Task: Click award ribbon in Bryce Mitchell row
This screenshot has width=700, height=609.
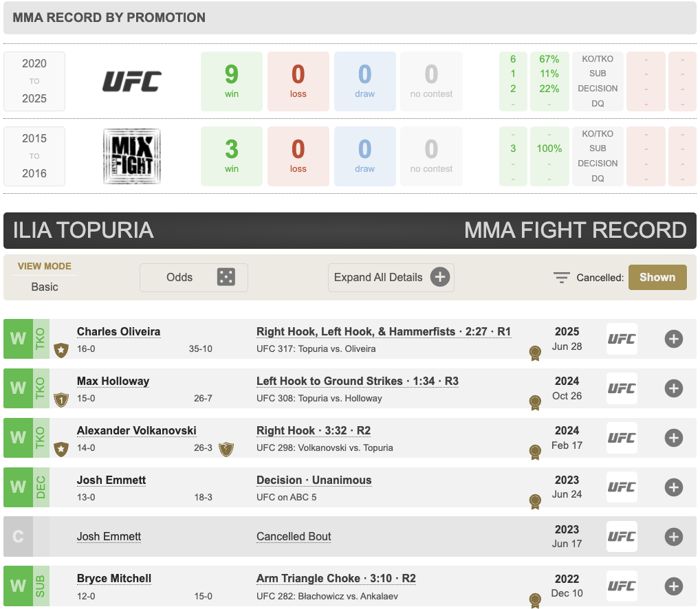Action: click(535, 601)
